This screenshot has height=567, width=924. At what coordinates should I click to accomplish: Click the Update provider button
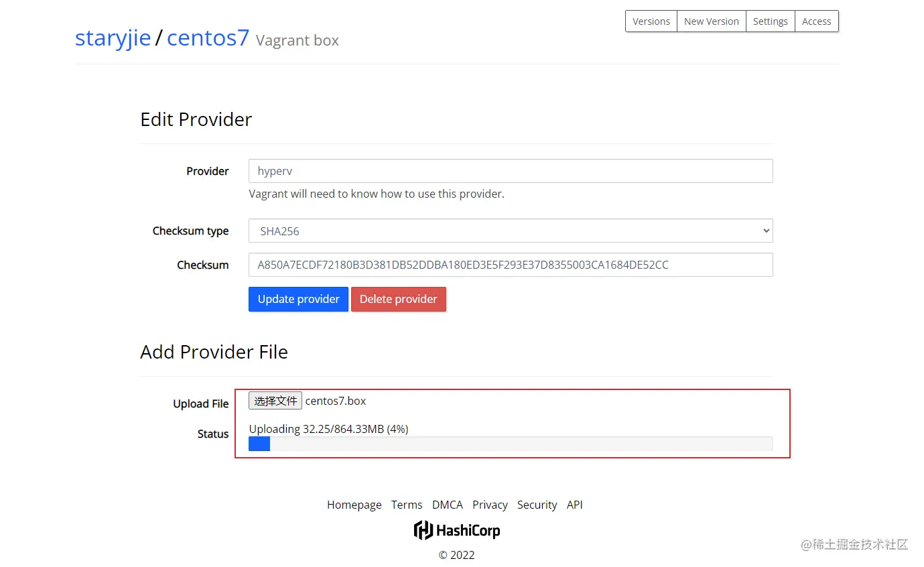click(x=298, y=299)
